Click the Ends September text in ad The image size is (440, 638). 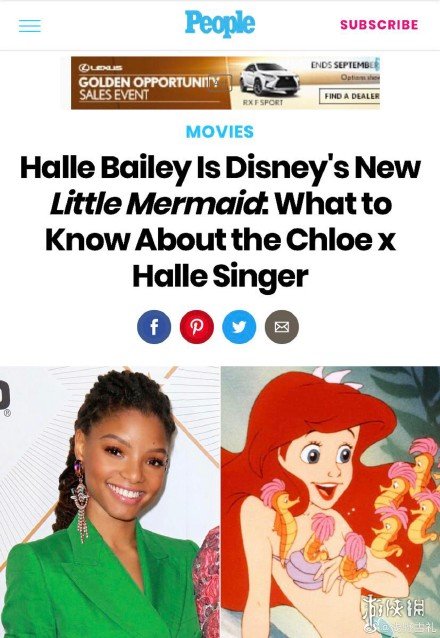pos(345,65)
